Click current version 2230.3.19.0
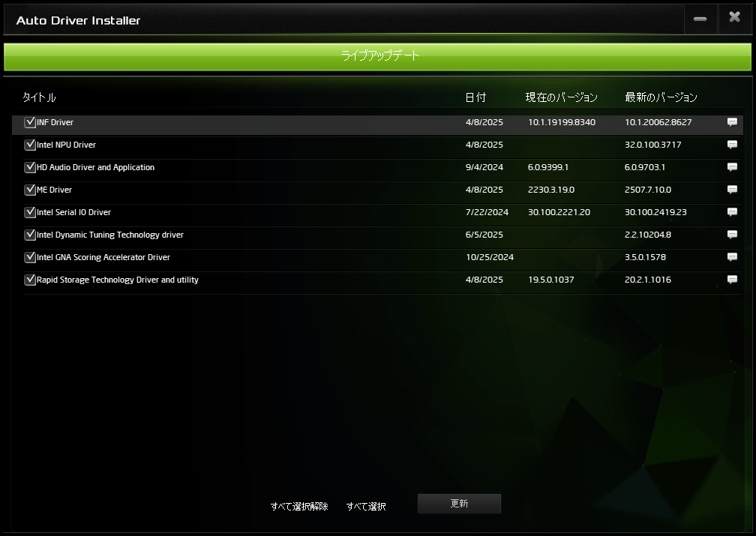The width and height of the screenshot is (756, 536). coord(551,190)
